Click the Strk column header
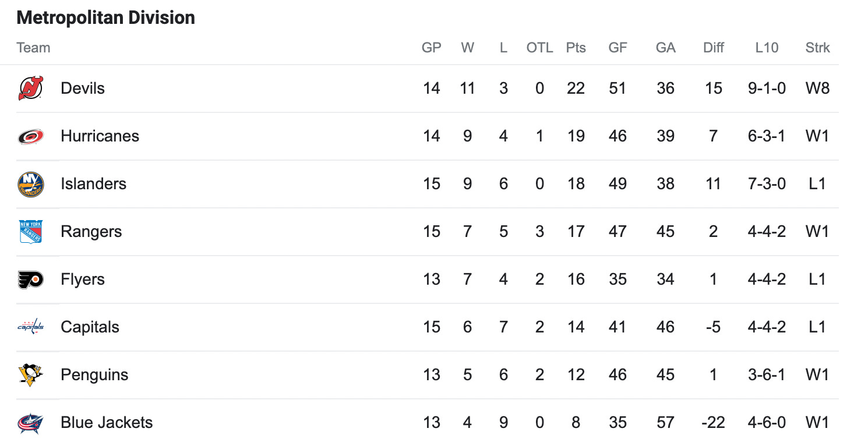This screenshot has height=446, width=868. pyautogui.click(x=817, y=48)
